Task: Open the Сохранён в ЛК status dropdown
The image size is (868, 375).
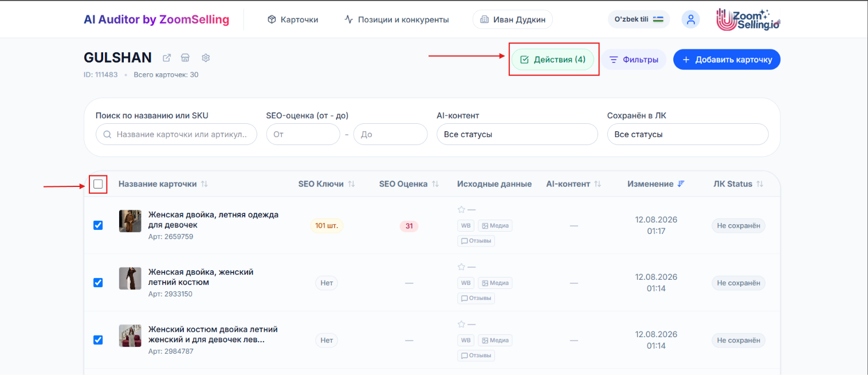Action: [688, 134]
